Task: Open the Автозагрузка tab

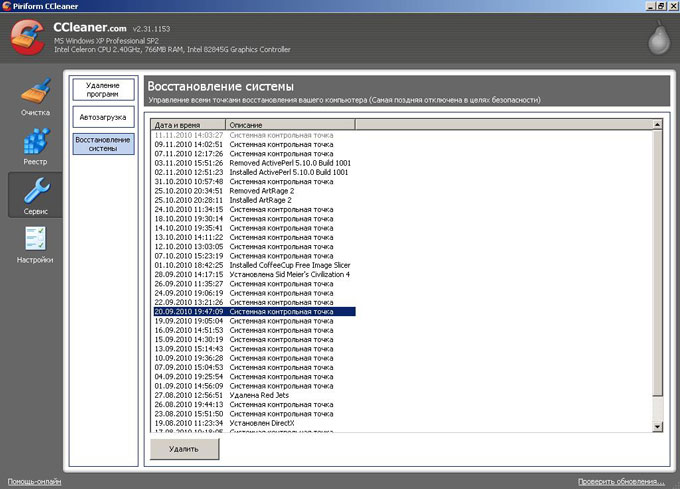Action: click(103, 117)
